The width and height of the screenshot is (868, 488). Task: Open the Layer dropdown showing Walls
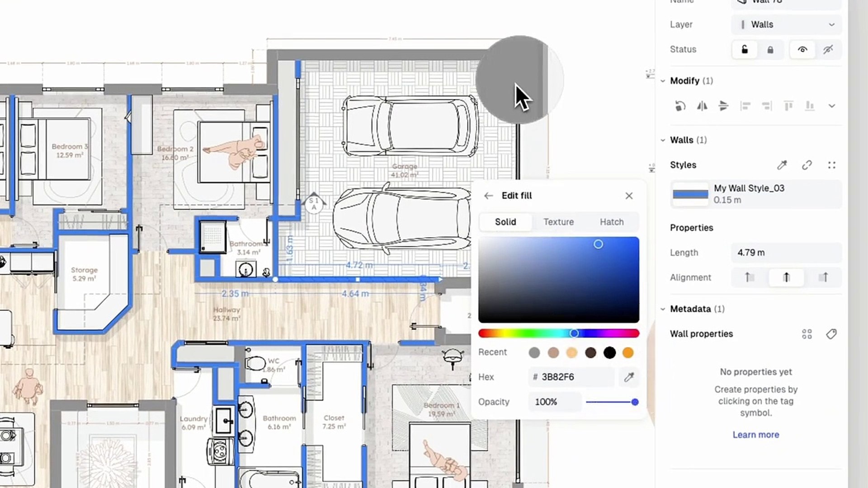click(x=786, y=24)
